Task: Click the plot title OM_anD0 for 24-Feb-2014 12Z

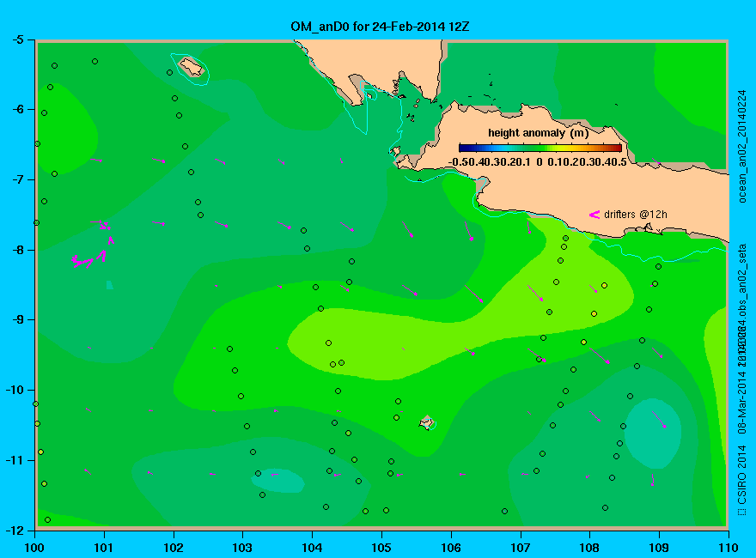Action: click(380, 27)
